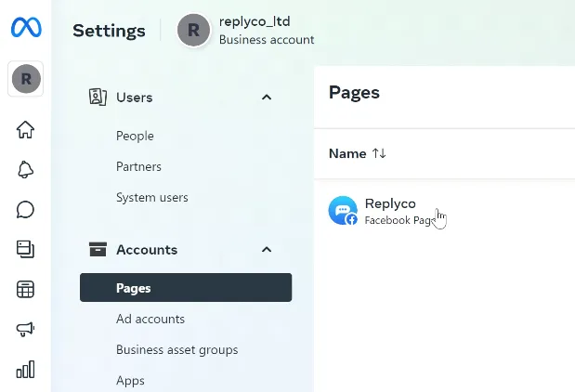Select the Replyco page row name
The height and width of the screenshot is (392, 575).
click(390, 203)
